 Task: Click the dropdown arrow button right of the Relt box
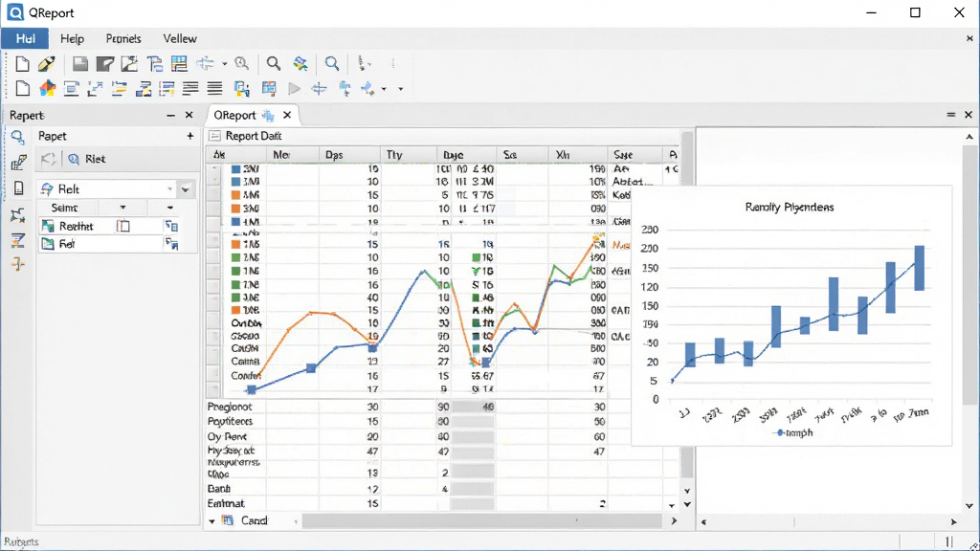186,189
